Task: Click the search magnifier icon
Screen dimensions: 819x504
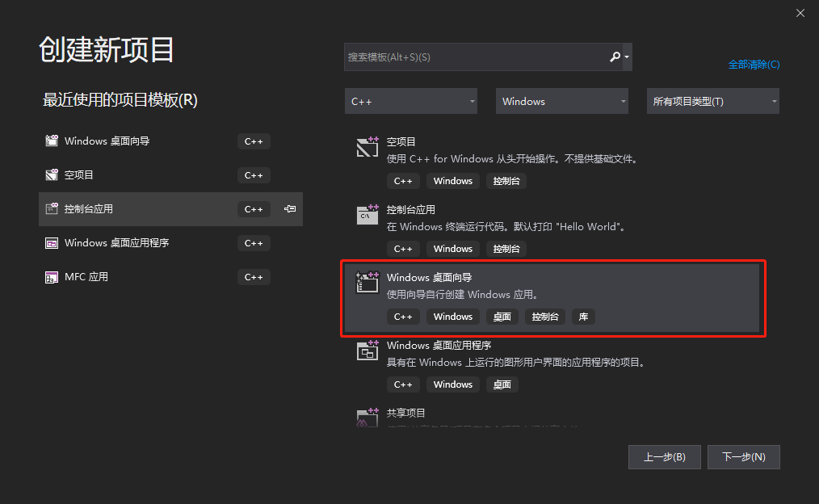Action: coord(615,57)
